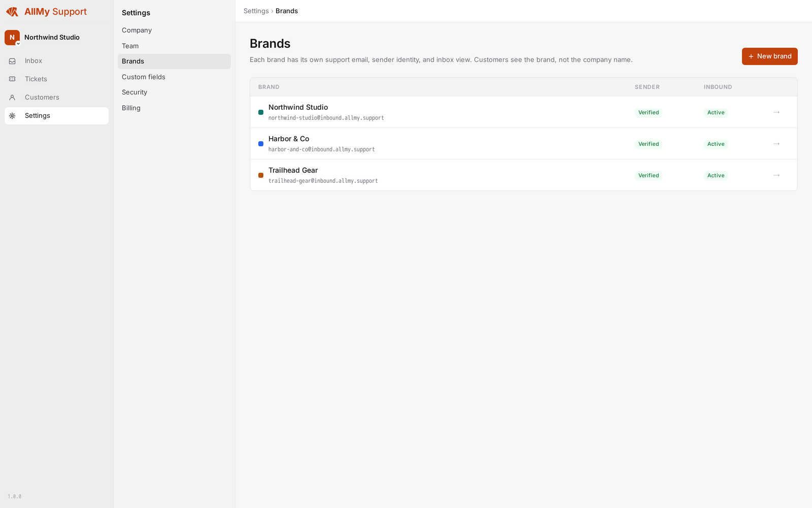This screenshot has width=812, height=508.
Task: Click the orange Trailhead Gear color dot
Action: (x=261, y=175)
